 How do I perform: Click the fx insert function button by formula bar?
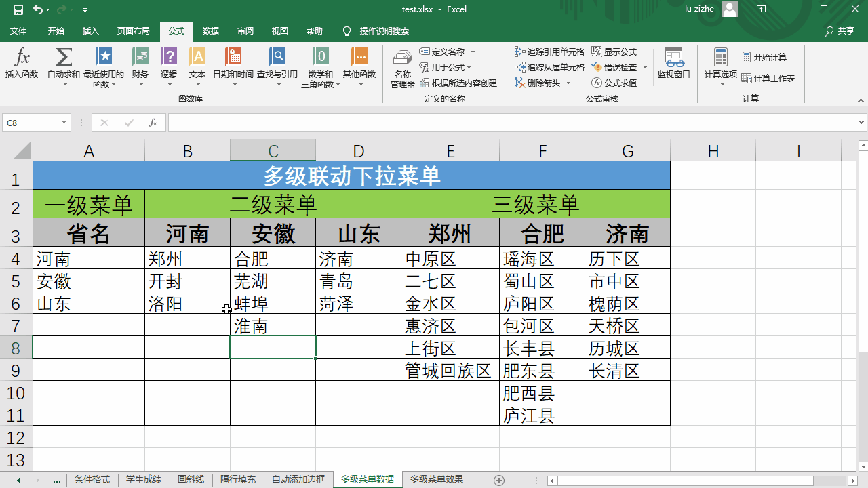[x=153, y=123]
